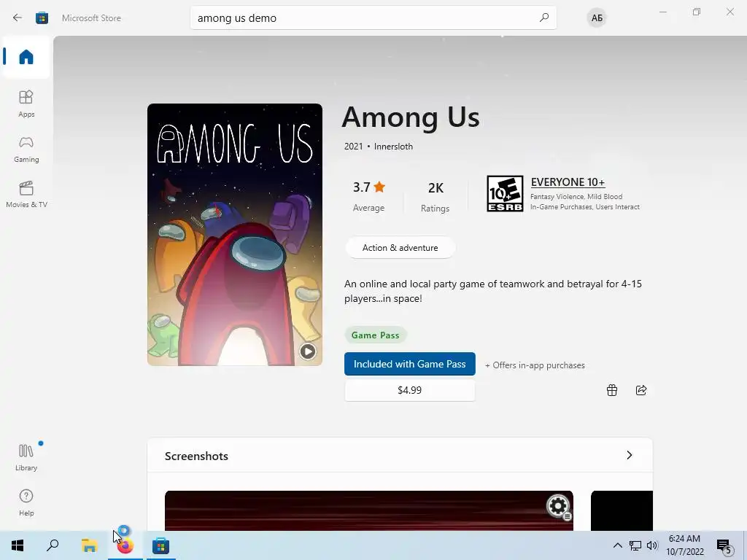747x560 pixels.
Task: Open the ESRB Everyone 10+ rating link
Action: pos(568,182)
